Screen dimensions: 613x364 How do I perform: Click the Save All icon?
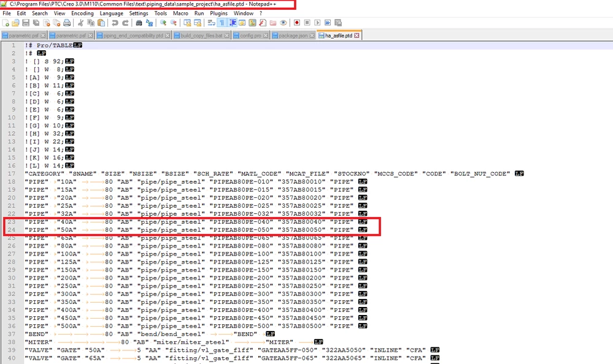(x=36, y=23)
